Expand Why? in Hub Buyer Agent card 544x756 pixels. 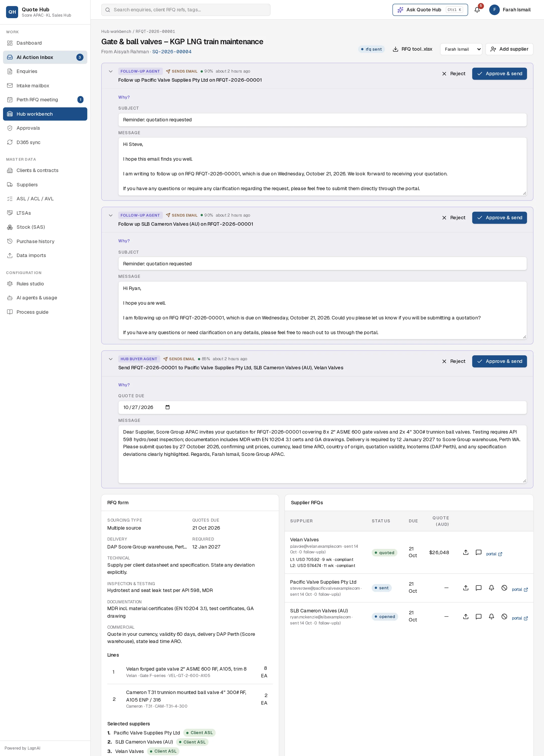tap(124, 385)
